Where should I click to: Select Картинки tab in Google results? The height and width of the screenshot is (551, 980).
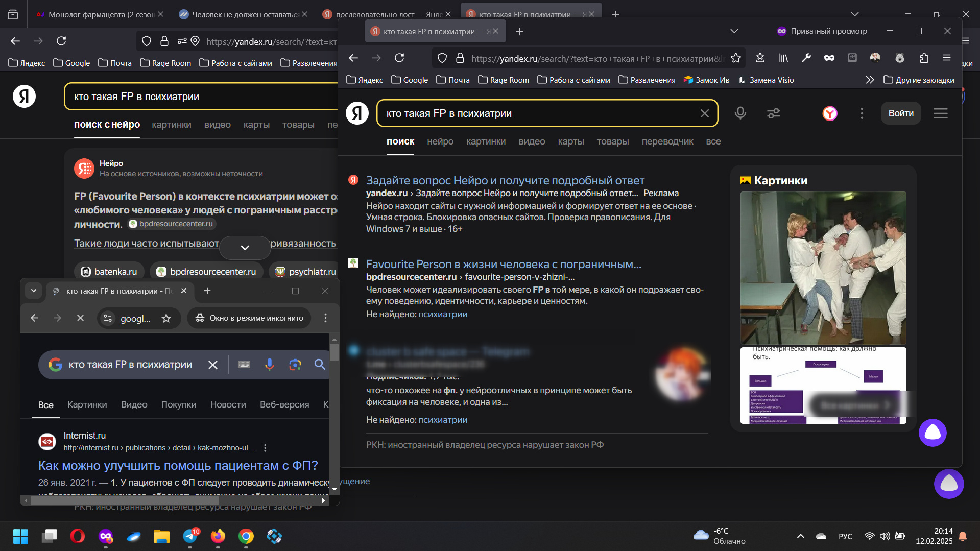(x=87, y=404)
